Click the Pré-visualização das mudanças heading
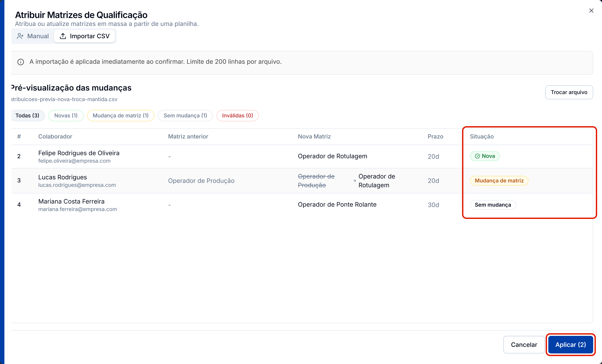Viewport: 602px width, 364px height. click(x=71, y=88)
